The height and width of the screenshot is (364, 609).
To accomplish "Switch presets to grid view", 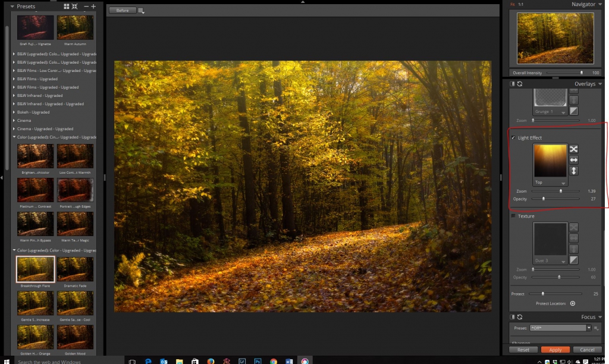I will pyautogui.click(x=67, y=6).
